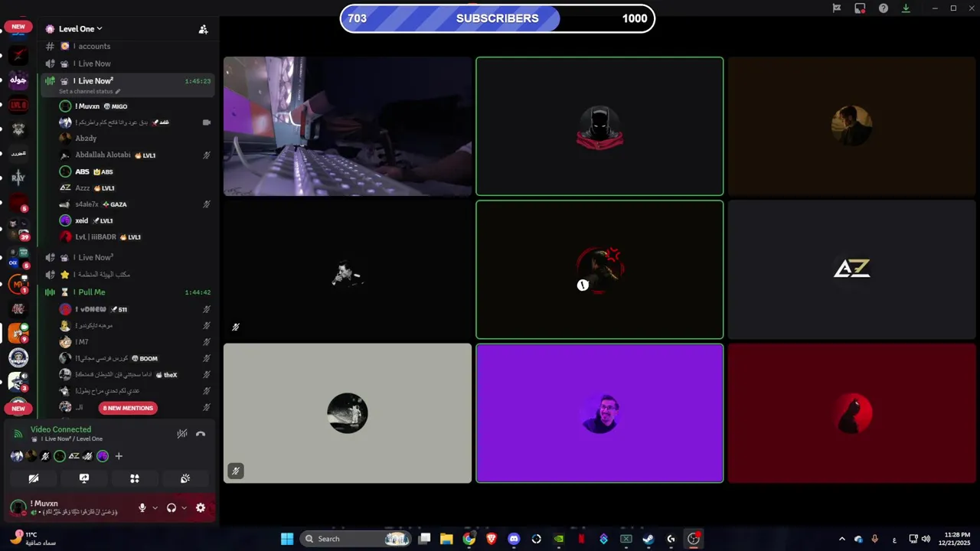Screen dimensions: 980x551
Task: Turn on camera in voice panel
Action: tap(34, 478)
